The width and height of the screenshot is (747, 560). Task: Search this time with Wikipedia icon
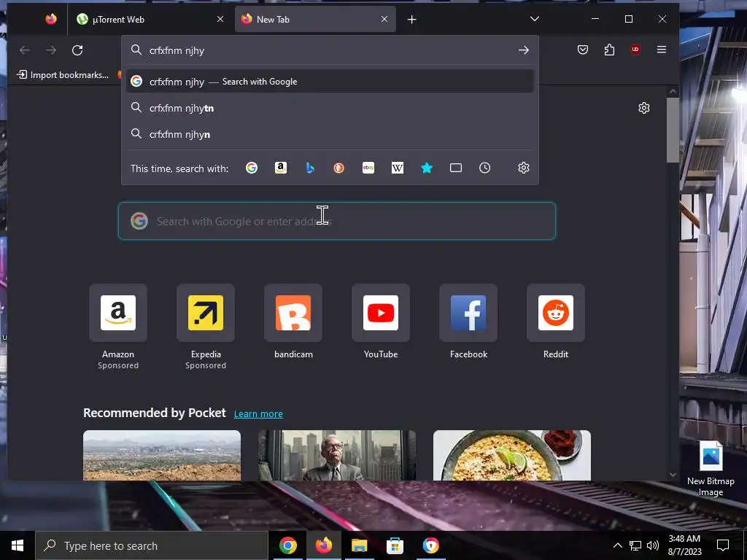tap(398, 168)
